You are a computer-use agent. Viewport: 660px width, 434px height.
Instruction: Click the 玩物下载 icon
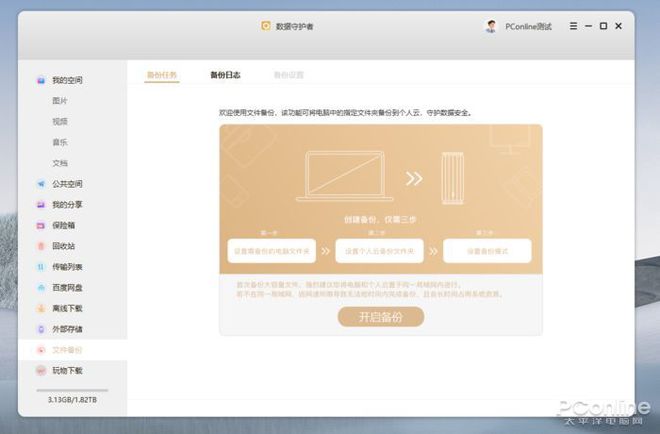41,370
